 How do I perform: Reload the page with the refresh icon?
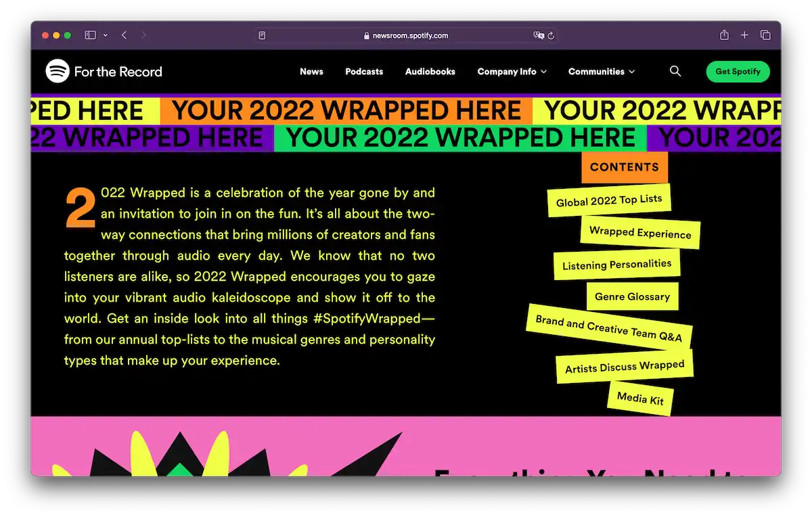click(x=551, y=35)
